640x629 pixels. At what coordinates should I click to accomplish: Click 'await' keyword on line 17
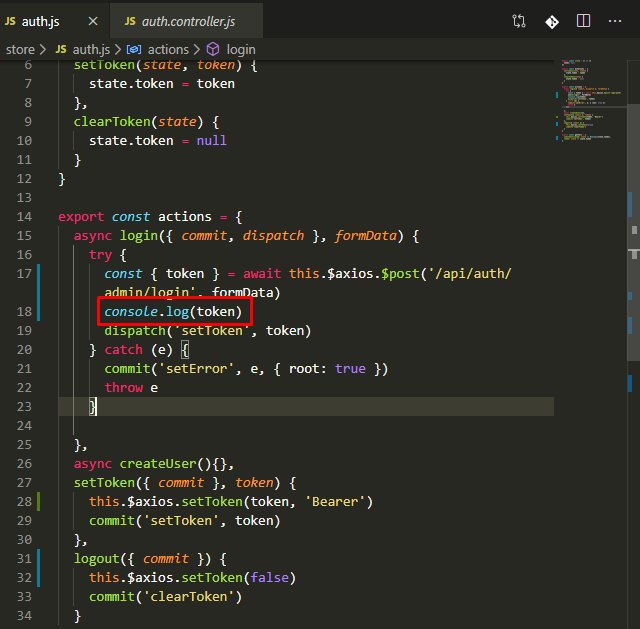pos(262,273)
